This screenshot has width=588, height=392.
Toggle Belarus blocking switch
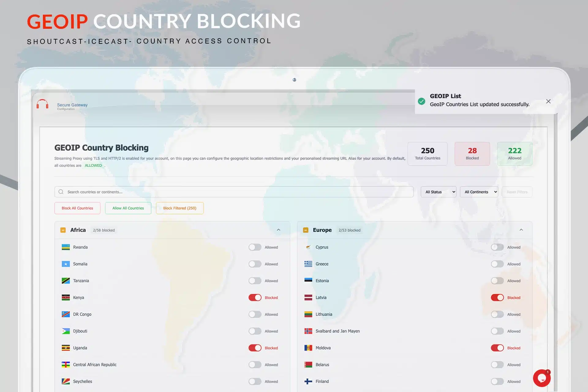coord(497,365)
